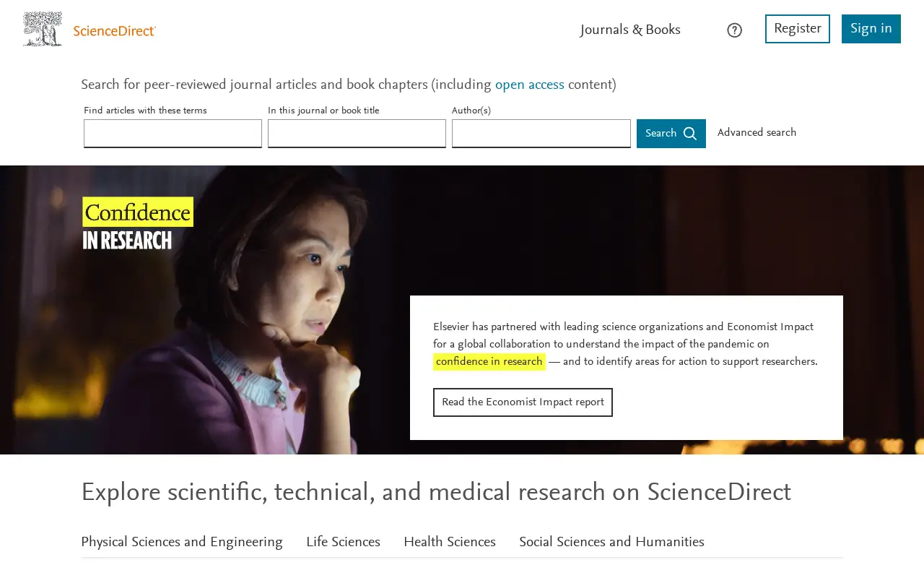Click the Elsevier tree logo
The image size is (924, 578).
(43, 29)
